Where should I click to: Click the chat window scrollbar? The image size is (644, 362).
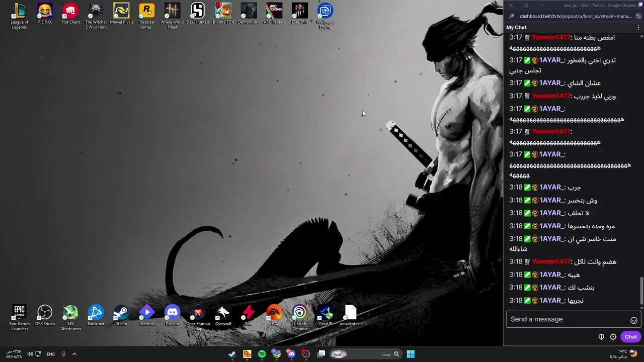(x=641, y=291)
